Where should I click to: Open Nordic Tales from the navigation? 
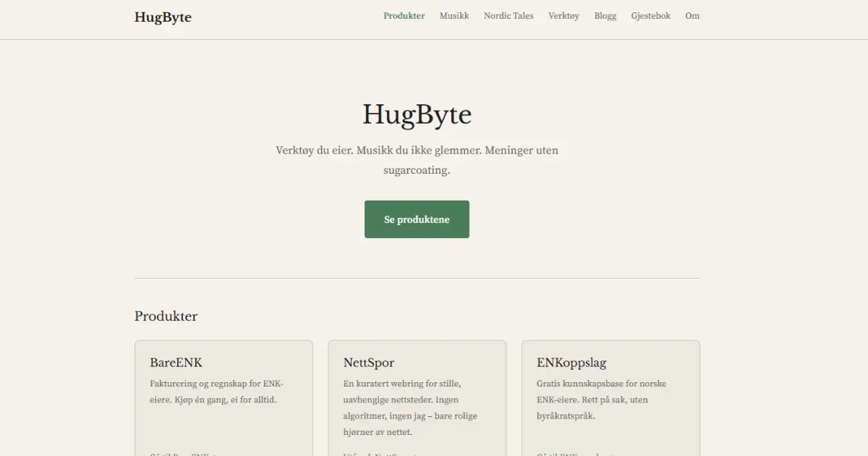point(509,16)
